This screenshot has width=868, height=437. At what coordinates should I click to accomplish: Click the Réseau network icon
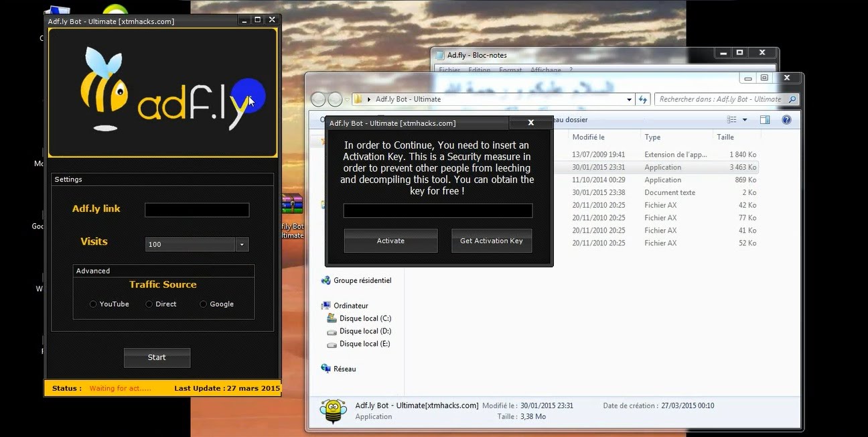326,369
